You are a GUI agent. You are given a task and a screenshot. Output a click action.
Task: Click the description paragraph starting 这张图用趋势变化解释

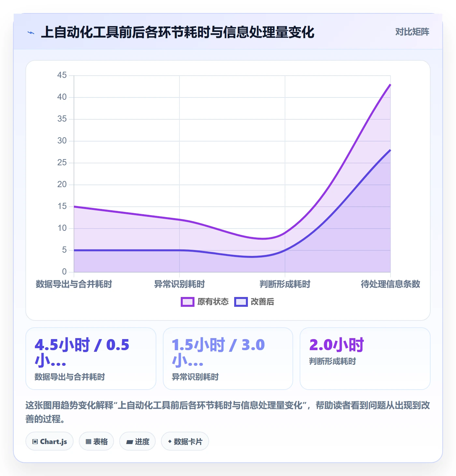tap(228, 412)
